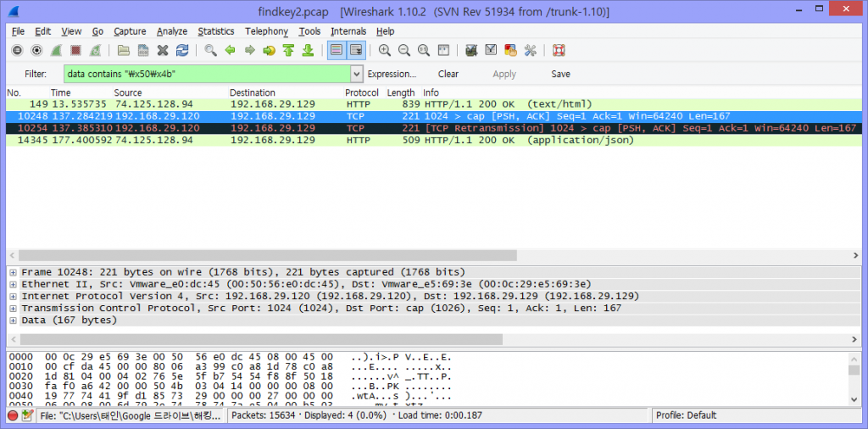Open the Statistics menu
Viewport: 868px width, 429px height.
(x=216, y=31)
